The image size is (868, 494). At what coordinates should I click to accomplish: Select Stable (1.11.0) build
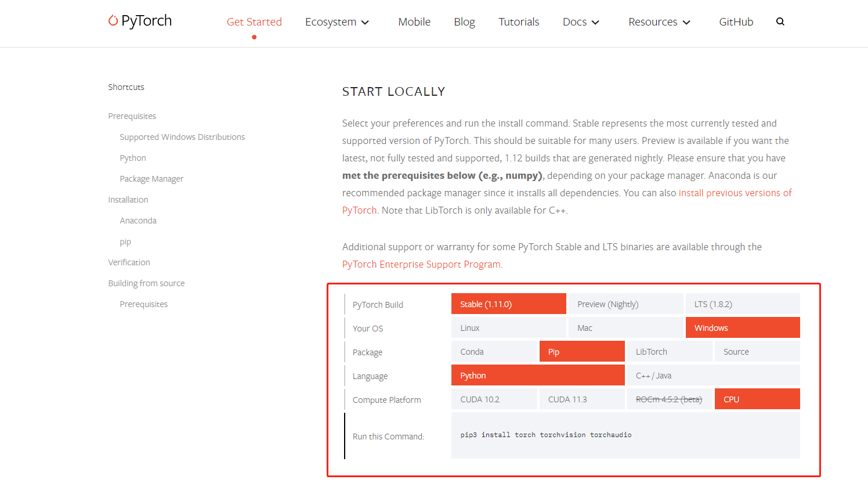click(x=509, y=304)
